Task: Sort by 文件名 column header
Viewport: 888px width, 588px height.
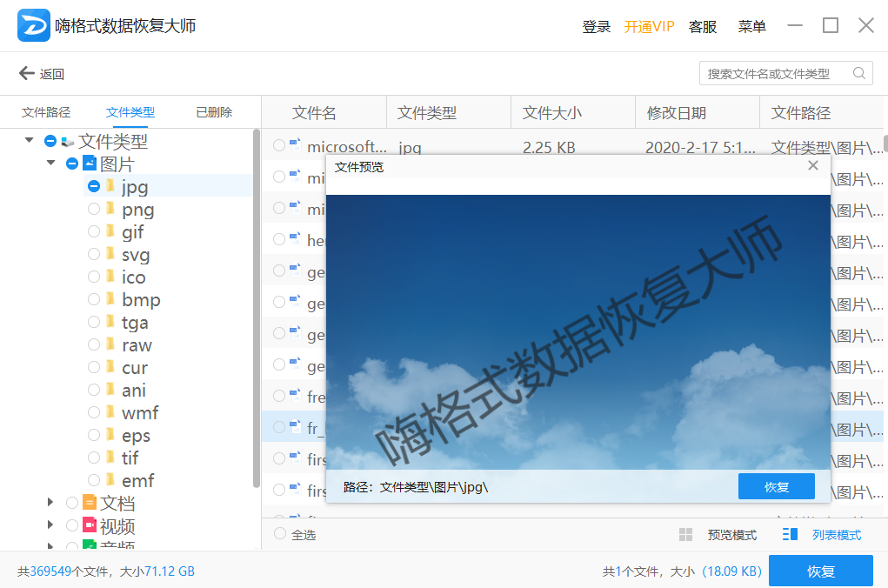Action: click(x=314, y=113)
